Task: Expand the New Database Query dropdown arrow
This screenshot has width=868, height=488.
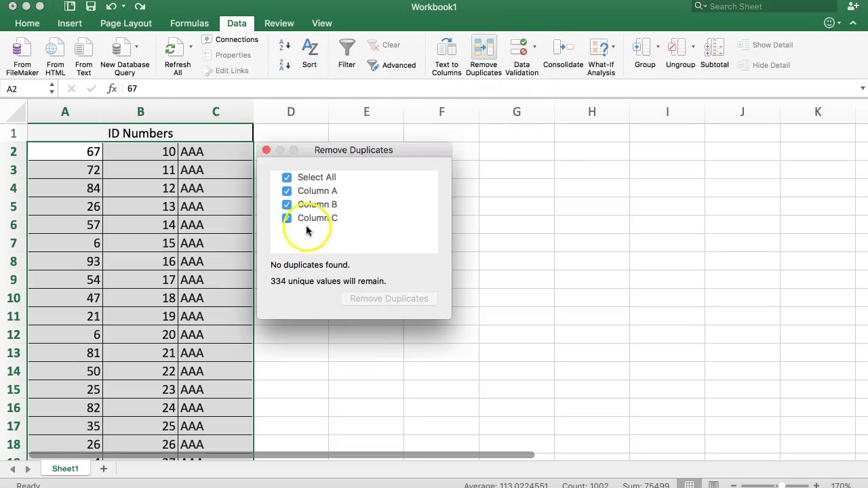Action: pyautogui.click(x=136, y=47)
